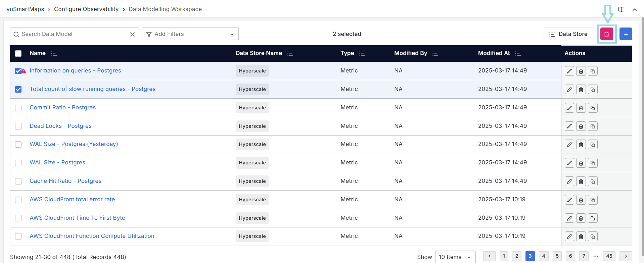This screenshot has height=263, width=644.
Task: Delete the Dead Locks - Postgres row
Action: [581, 126]
